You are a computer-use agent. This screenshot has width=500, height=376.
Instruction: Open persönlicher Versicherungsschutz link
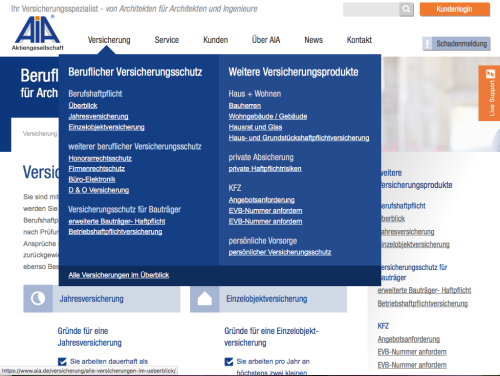tap(280, 252)
